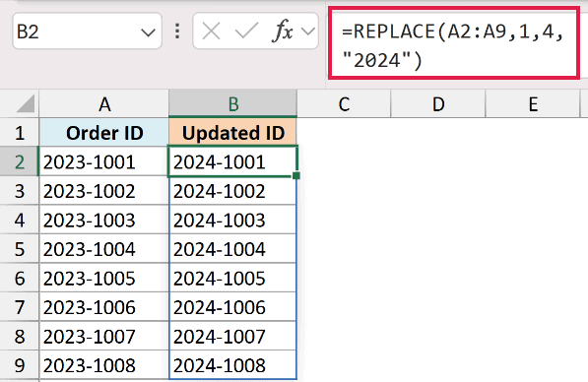Click the Cancel (X) icon in formula bar
588x382 pixels.
(x=211, y=32)
